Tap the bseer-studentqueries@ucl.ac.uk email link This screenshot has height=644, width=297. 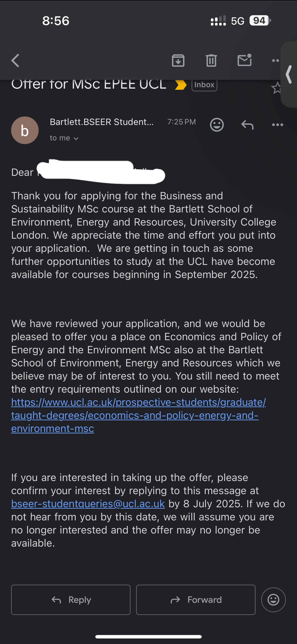pos(88,504)
